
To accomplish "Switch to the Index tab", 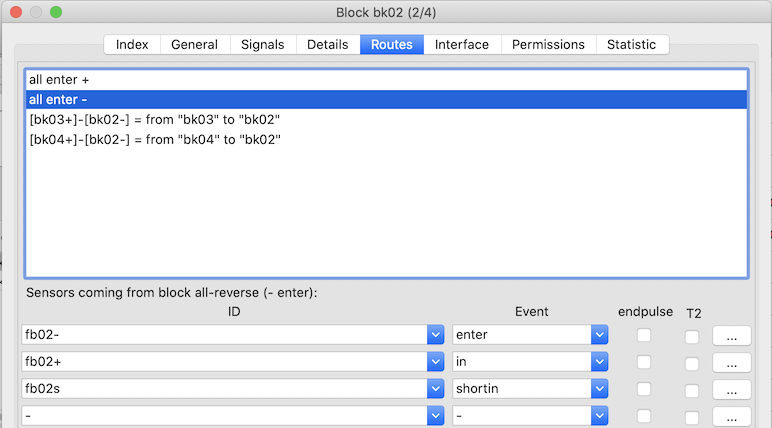I will [x=132, y=45].
